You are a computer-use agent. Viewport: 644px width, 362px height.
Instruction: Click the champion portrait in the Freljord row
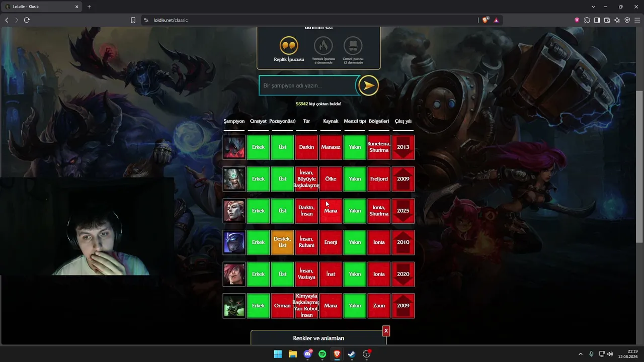click(x=234, y=179)
